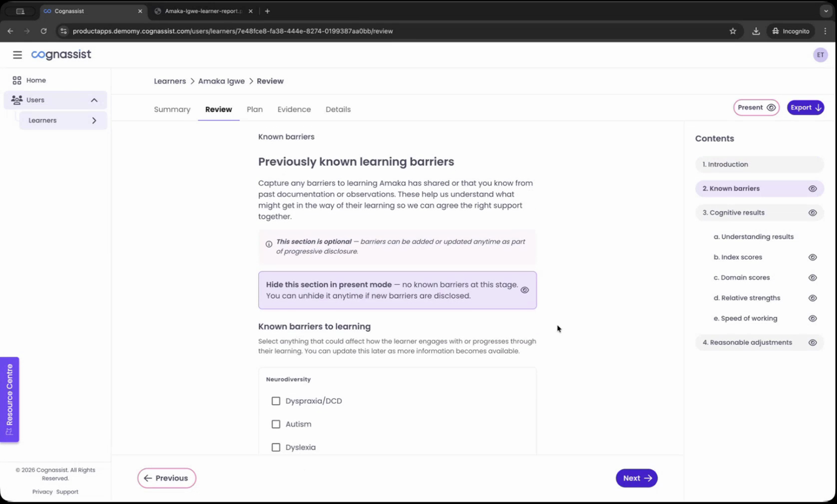Open the hamburger navigation menu
Viewport: 837px width, 504px height.
coord(17,55)
